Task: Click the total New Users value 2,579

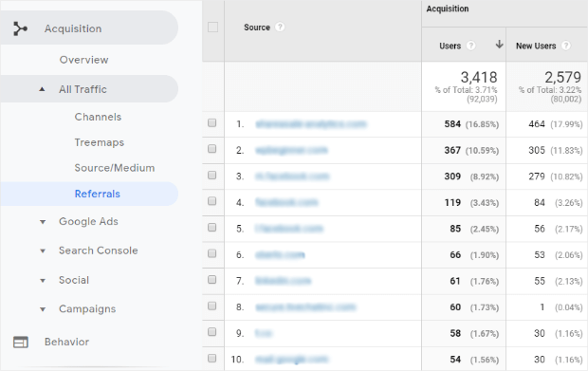Action: (563, 77)
